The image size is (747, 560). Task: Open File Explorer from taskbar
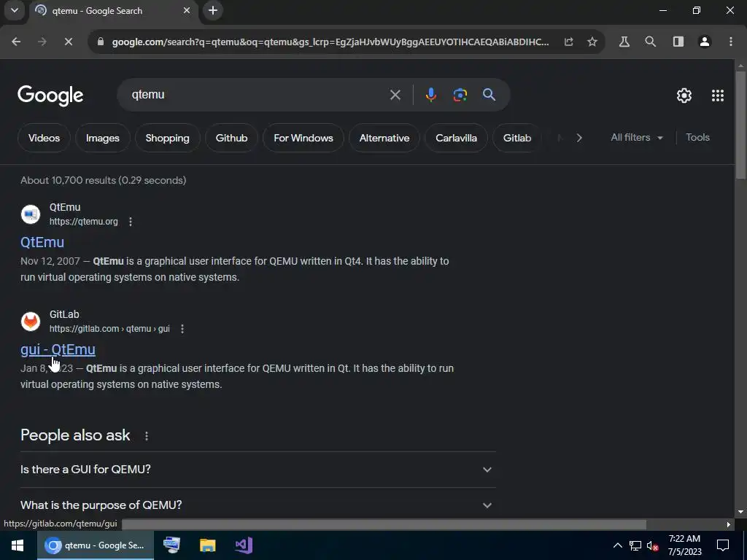click(208, 545)
